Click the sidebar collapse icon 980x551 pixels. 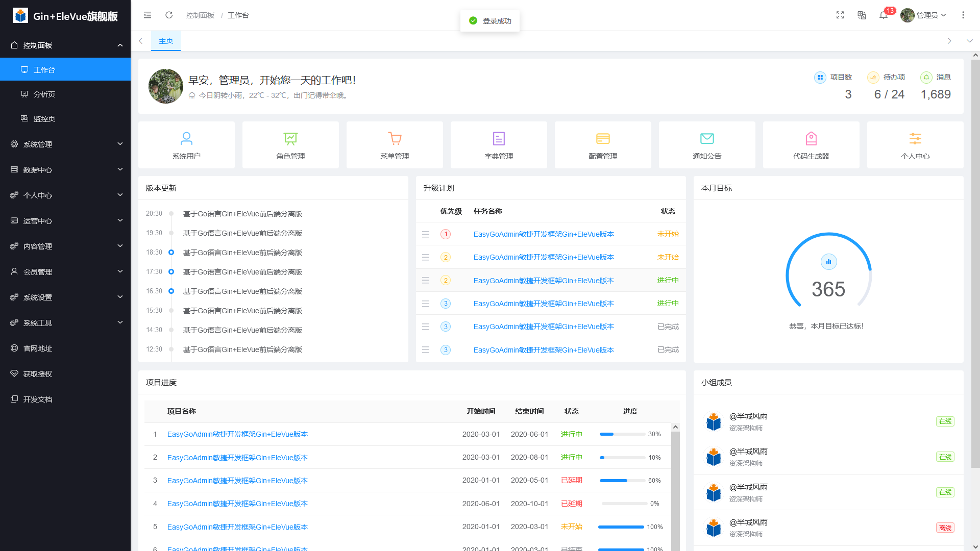[148, 15]
